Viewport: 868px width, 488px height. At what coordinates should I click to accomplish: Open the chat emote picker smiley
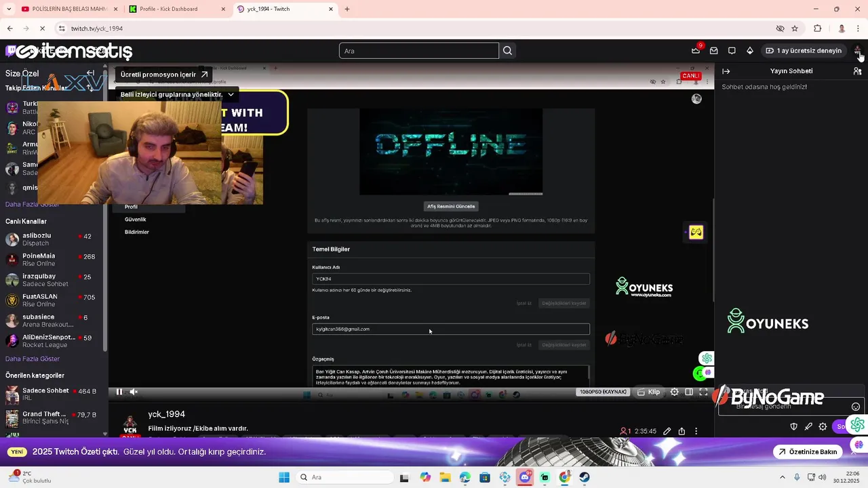[x=856, y=407]
